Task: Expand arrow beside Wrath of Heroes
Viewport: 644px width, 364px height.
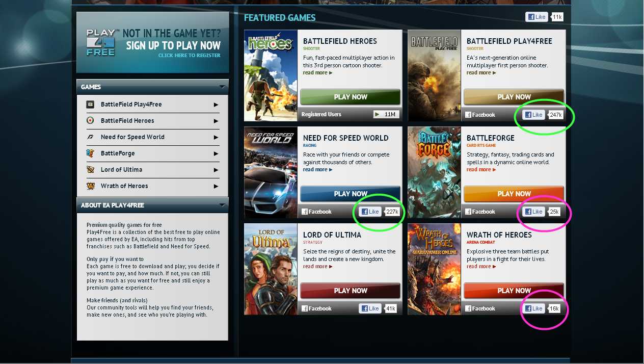Action: click(x=216, y=186)
